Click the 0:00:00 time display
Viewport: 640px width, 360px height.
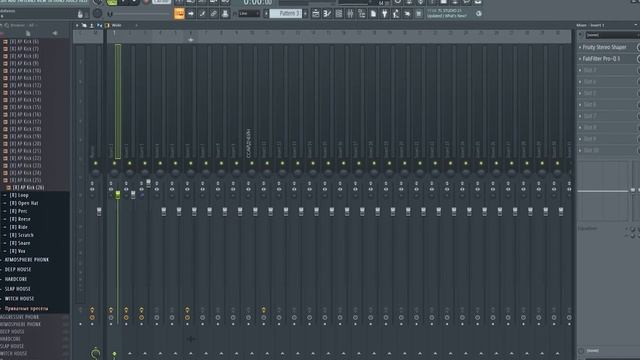pos(258,3)
